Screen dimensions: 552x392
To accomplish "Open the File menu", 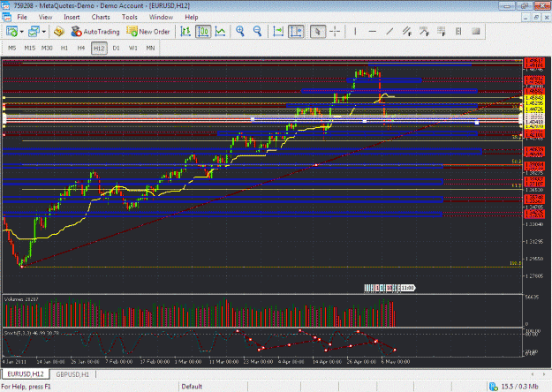I will (x=22, y=18).
